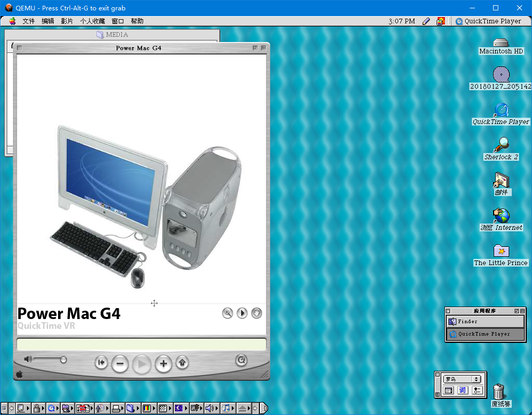Click the show hotspots arrow button
Image resolution: width=532 pixels, height=415 pixels.
click(182, 363)
